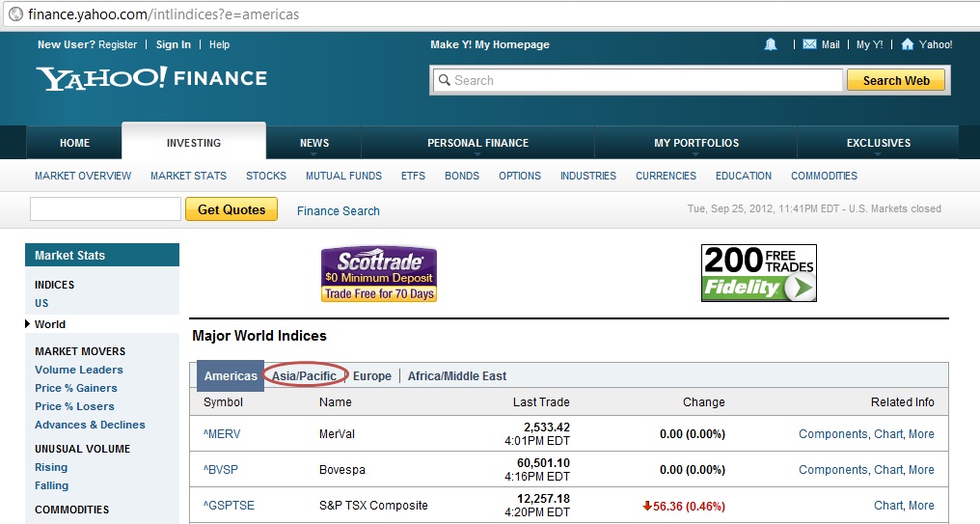
Task: Click the Yahoo! home house icon
Action: [x=908, y=43]
